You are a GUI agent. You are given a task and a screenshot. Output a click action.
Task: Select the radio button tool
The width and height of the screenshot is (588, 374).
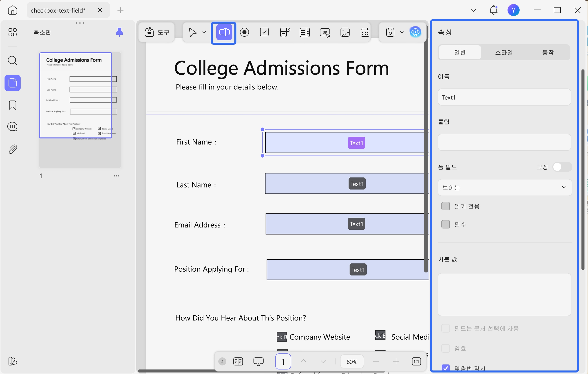tap(244, 32)
